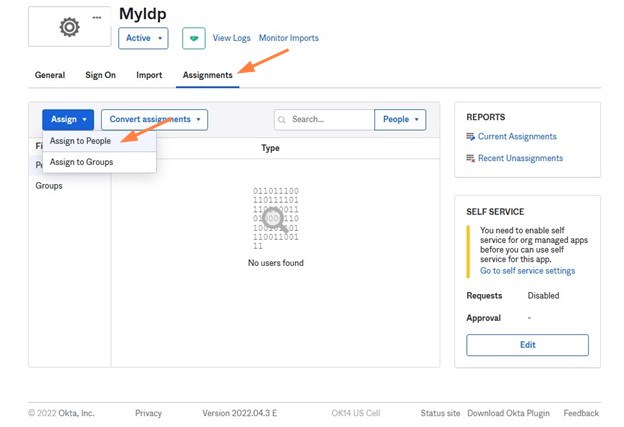Open the Monitor Imports link
Screen dimensions: 624x427
coord(289,38)
